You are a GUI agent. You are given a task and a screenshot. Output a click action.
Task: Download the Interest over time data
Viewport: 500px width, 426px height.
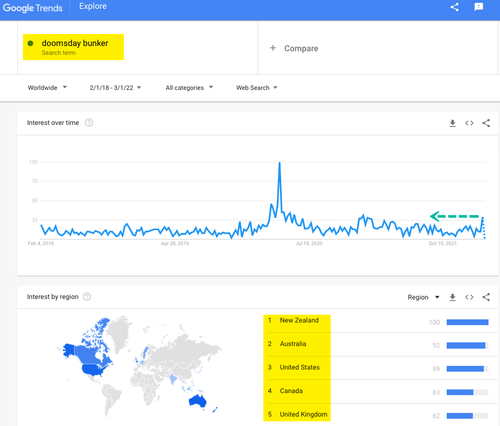click(x=452, y=123)
